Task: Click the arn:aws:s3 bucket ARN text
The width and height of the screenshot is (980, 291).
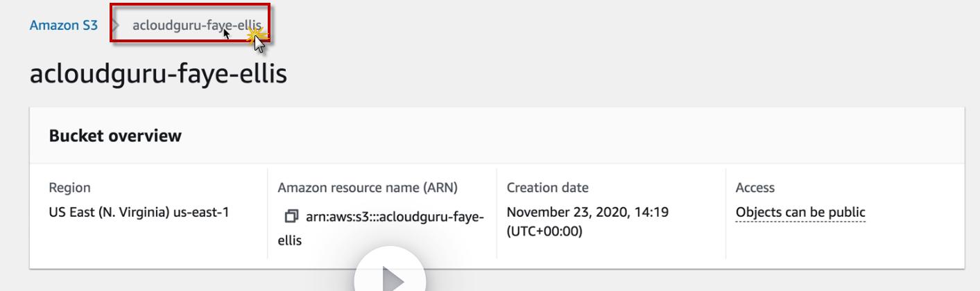Action: [x=395, y=217]
